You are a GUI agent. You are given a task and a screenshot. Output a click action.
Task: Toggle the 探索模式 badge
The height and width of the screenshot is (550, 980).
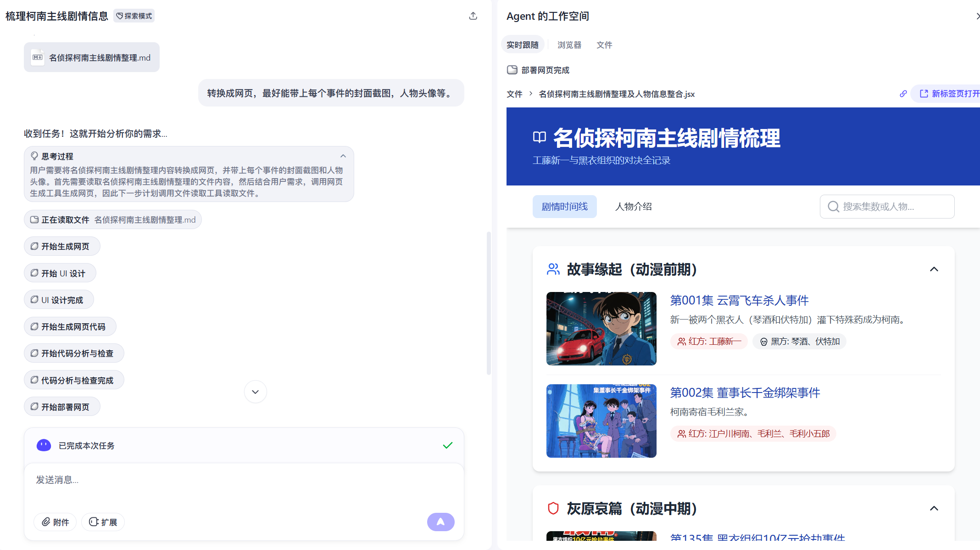[134, 16]
